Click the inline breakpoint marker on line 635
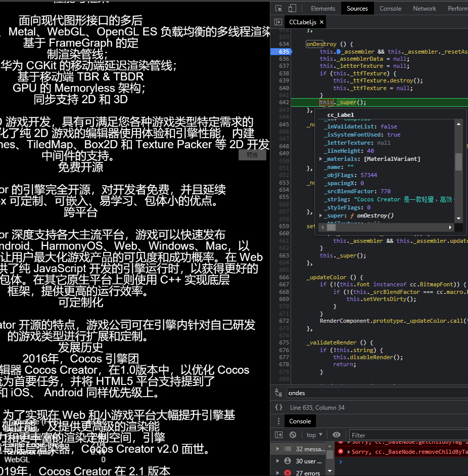468x476 pixels. 339,52
